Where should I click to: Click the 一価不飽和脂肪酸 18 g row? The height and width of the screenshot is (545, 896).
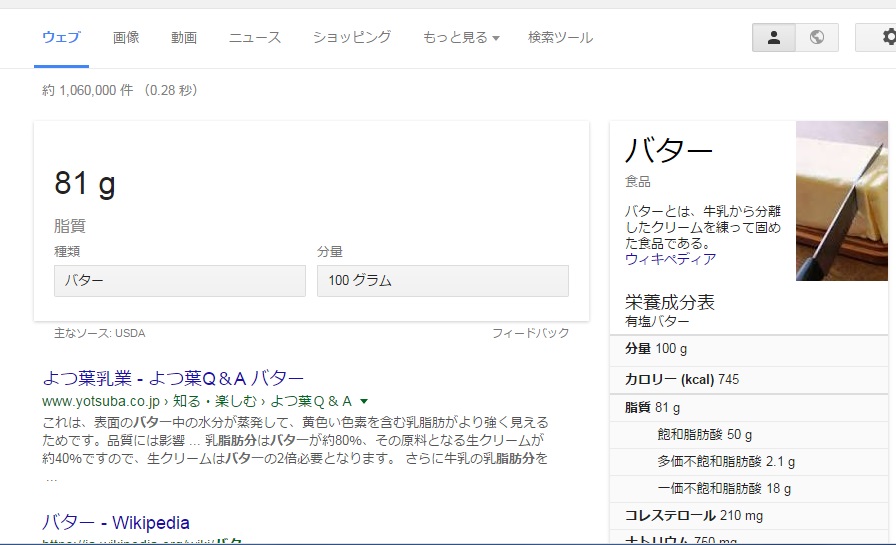click(749, 488)
